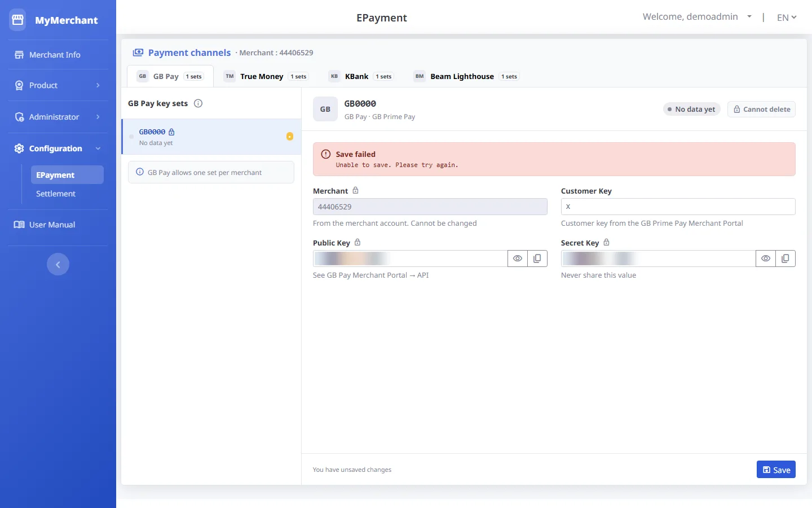812x508 pixels.
Task: Click the lock icon next to Merchant label
Action: point(355,191)
